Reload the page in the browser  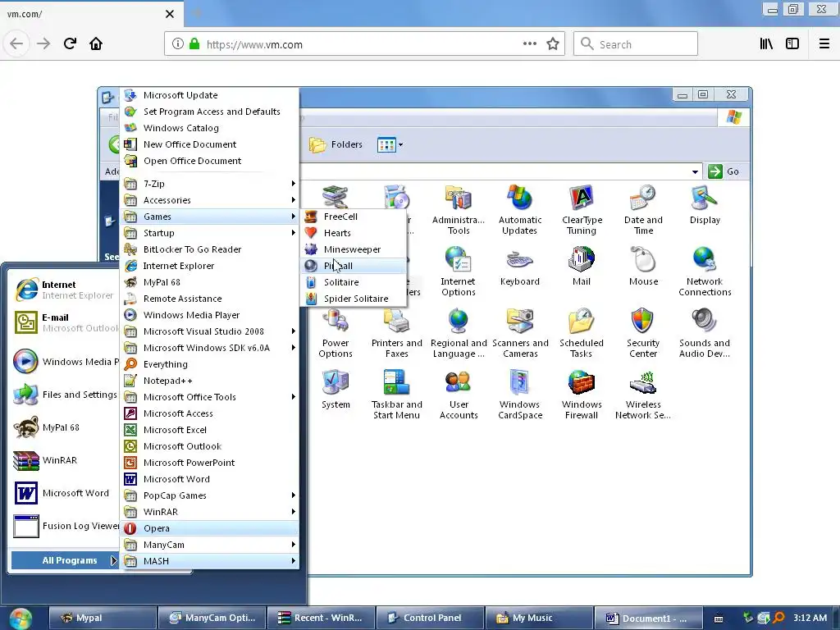tap(70, 43)
